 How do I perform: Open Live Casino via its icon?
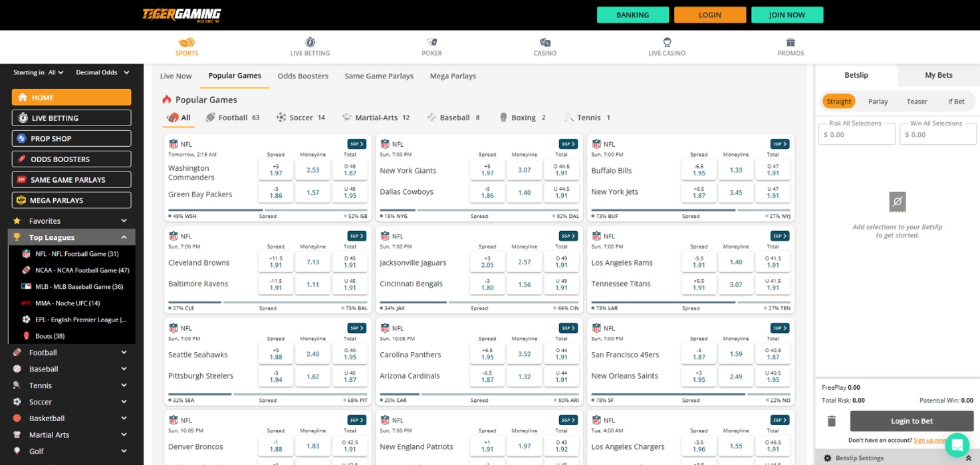click(666, 42)
